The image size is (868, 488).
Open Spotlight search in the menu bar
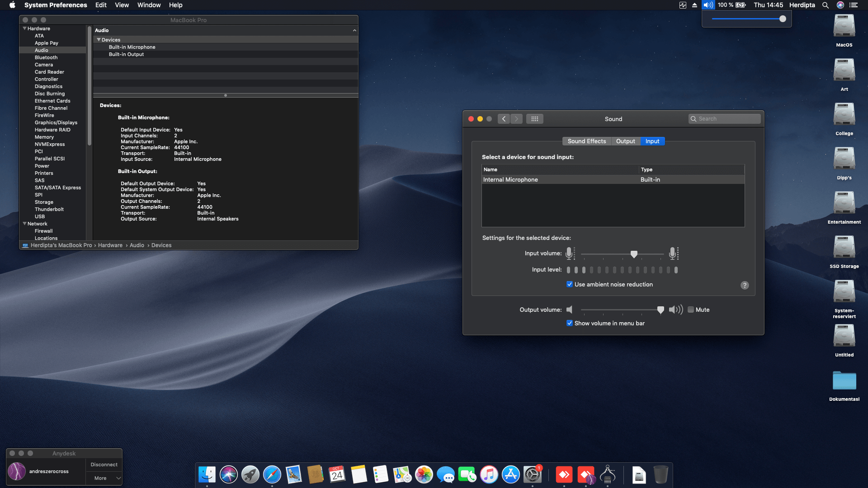826,5
